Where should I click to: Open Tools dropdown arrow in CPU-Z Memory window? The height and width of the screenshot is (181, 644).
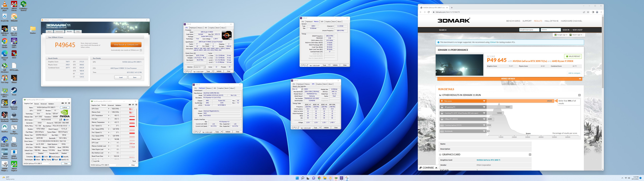coord(329,65)
